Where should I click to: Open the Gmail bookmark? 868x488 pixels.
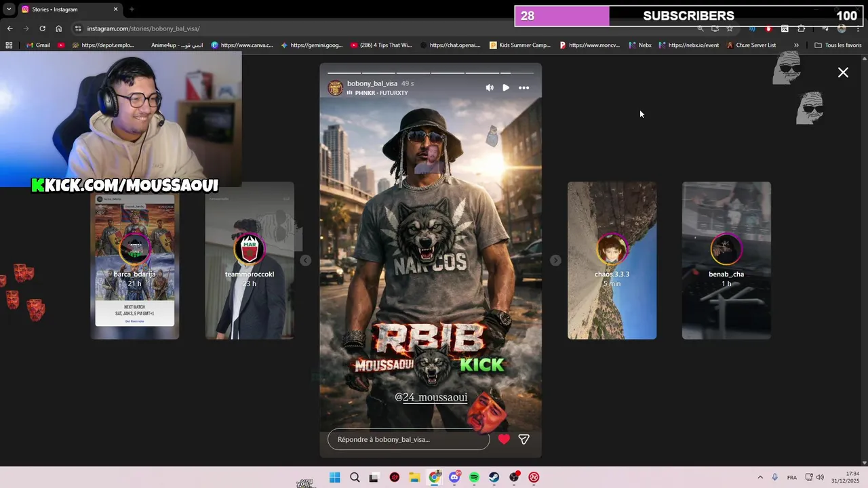point(37,45)
